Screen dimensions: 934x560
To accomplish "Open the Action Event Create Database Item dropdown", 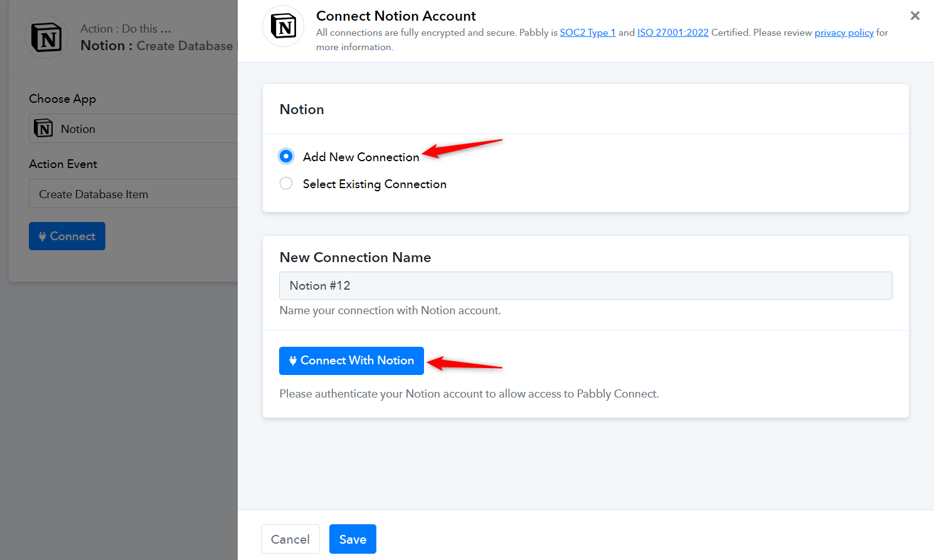I will [x=134, y=194].
